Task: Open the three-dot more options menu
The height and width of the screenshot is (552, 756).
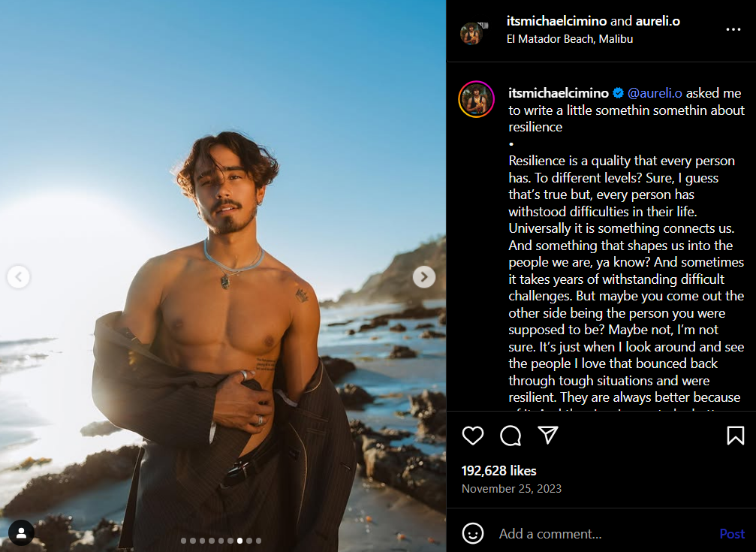Action: [733, 30]
